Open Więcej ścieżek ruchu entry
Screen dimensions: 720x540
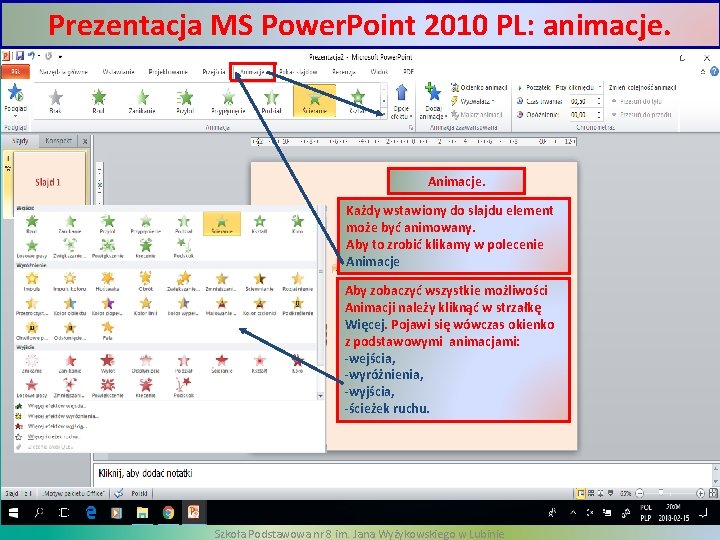pos(47,437)
